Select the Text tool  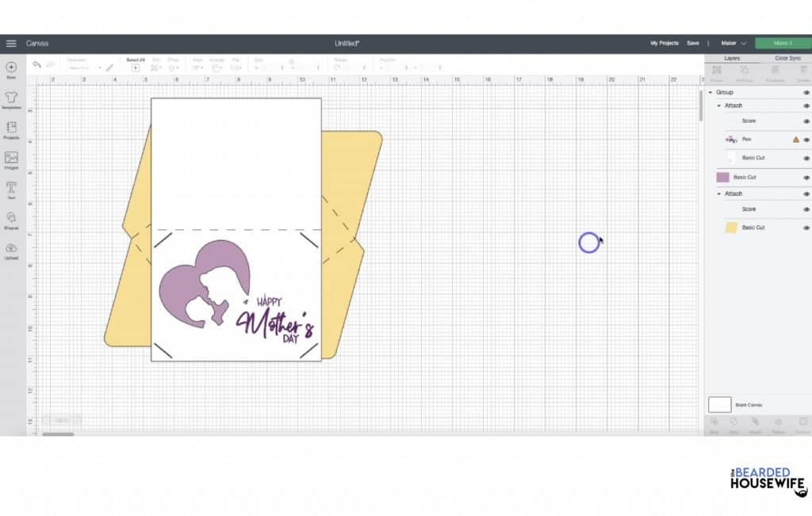coord(11,189)
